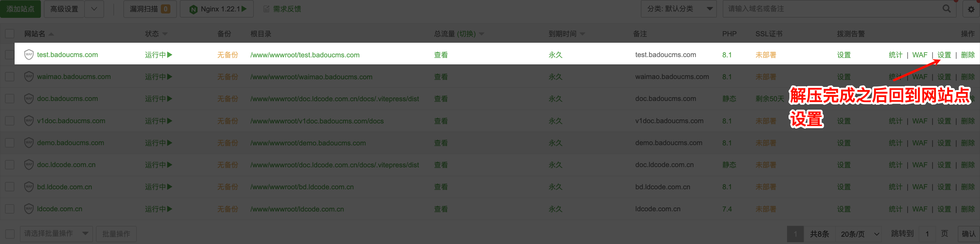Click the settings gear icon at top right
Screen dimensions: 980x244
(971, 9)
